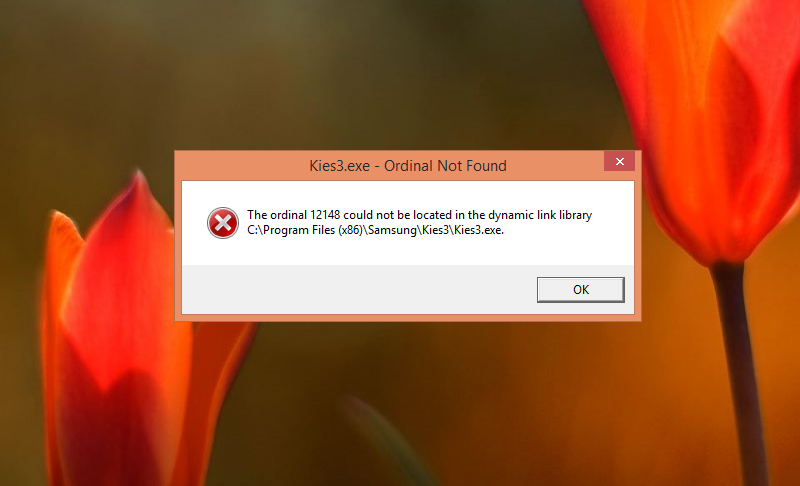Viewport: 800px width, 486px height.
Task: Click 'Kies3.exe.' at end of file path
Action: 479,230
